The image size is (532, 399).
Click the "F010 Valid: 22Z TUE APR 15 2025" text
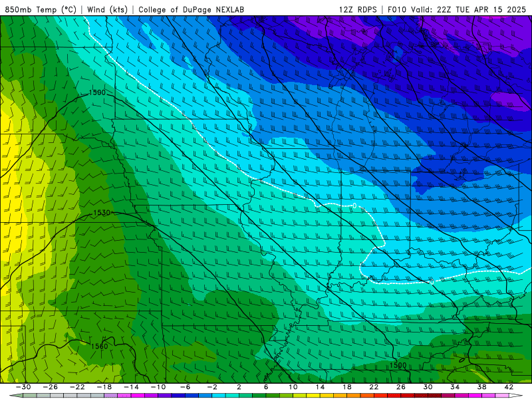point(457,9)
